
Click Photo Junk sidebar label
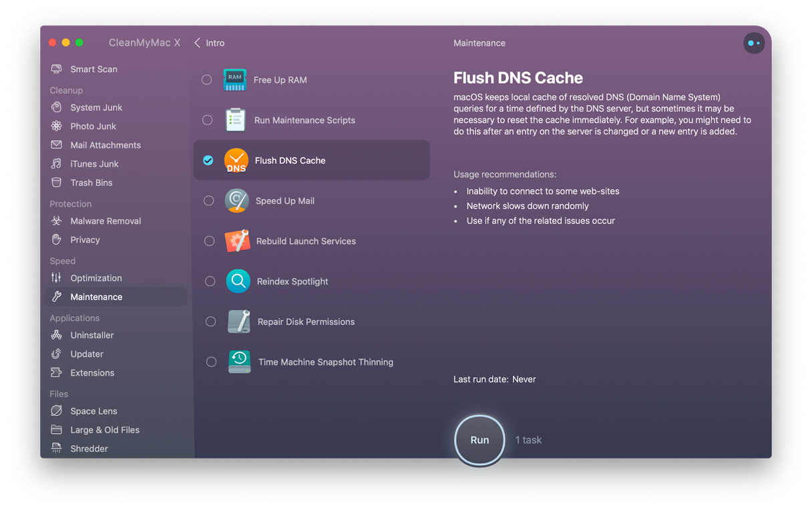[93, 126]
